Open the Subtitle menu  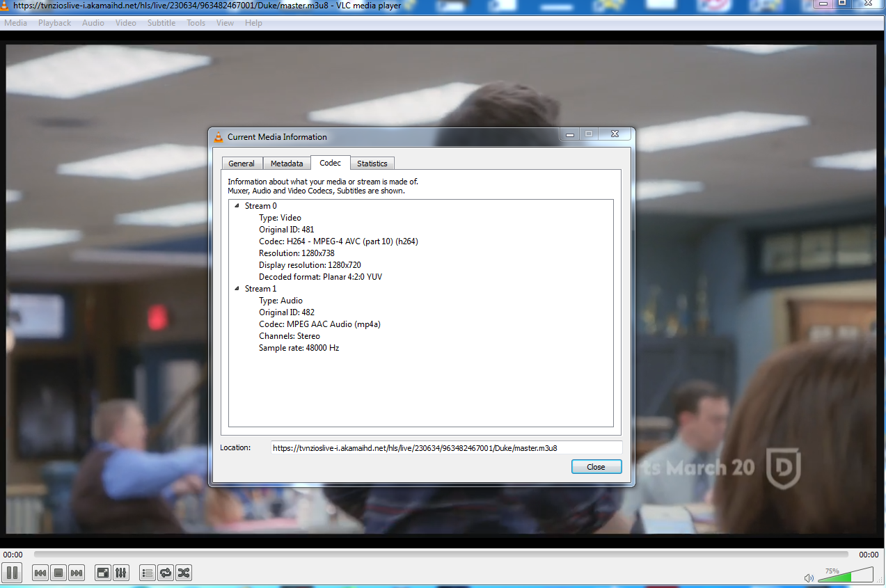(x=161, y=23)
